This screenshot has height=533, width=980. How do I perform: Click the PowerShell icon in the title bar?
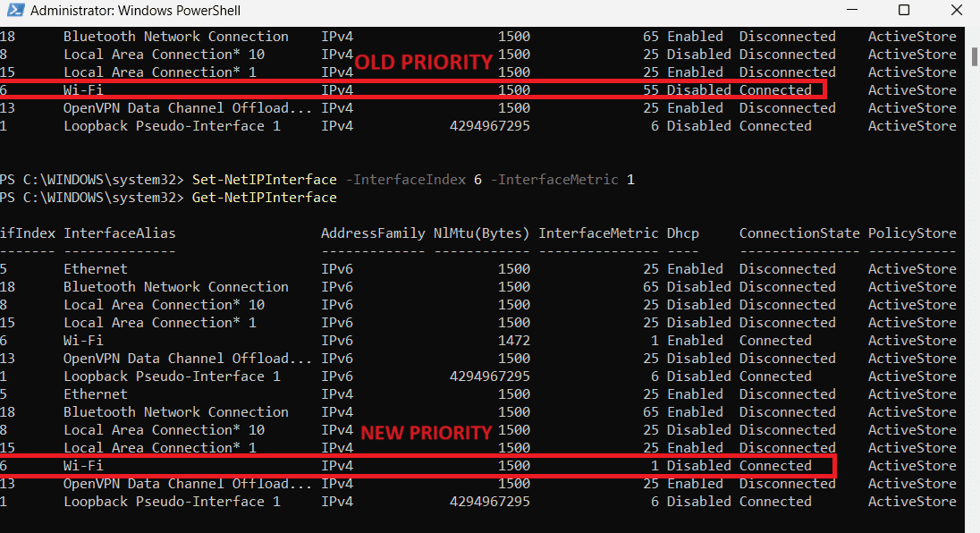point(13,10)
